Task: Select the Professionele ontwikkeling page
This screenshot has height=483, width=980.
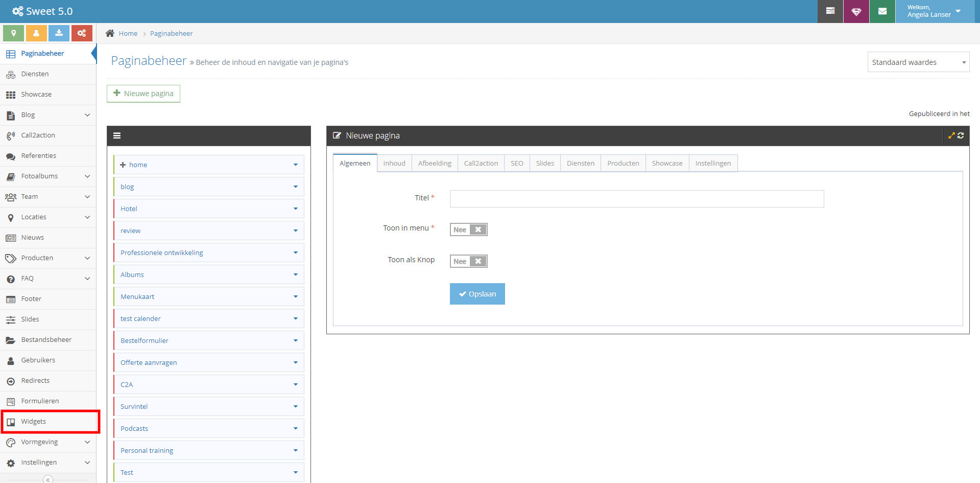Action: [x=209, y=252]
